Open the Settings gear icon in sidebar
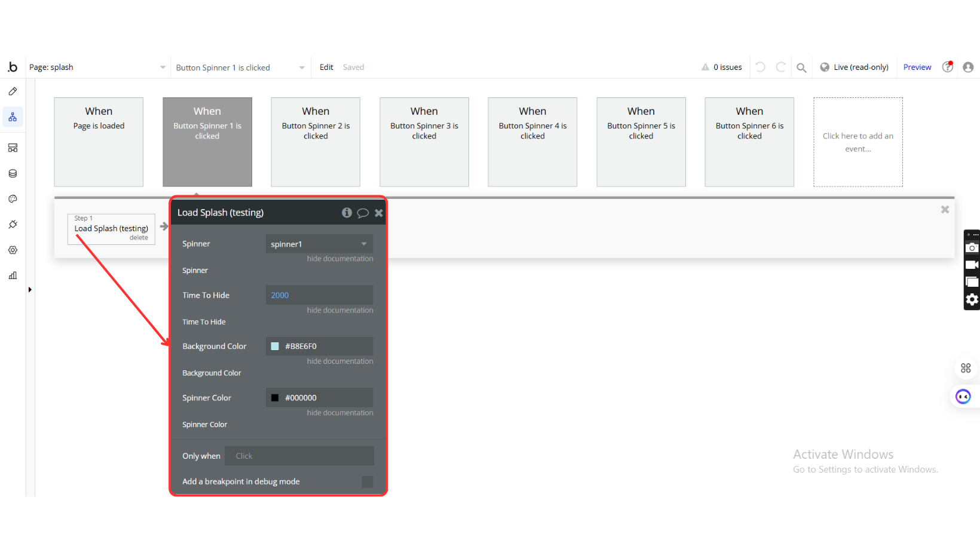Viewport: 980px width, 552px height. pos(13,250)
